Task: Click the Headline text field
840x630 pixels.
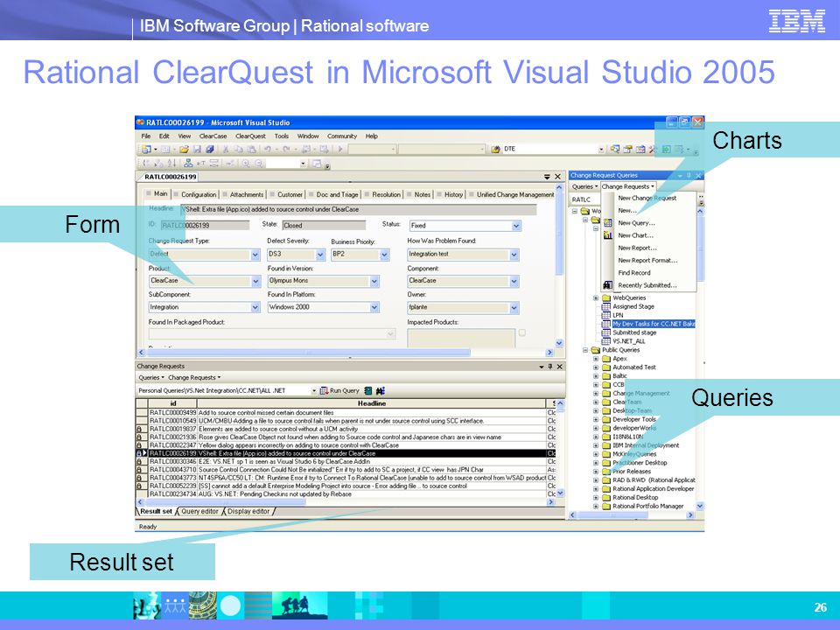Action: (359, 209)
